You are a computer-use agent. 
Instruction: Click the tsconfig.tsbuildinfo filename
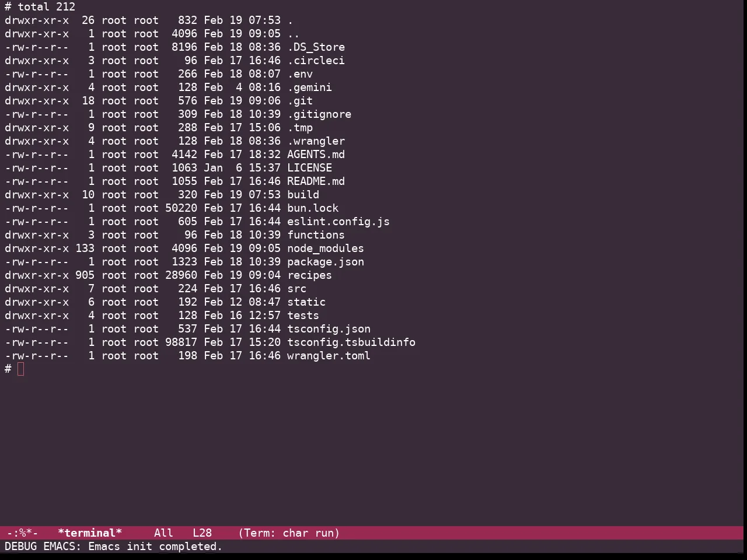click(x=351, y=342)
